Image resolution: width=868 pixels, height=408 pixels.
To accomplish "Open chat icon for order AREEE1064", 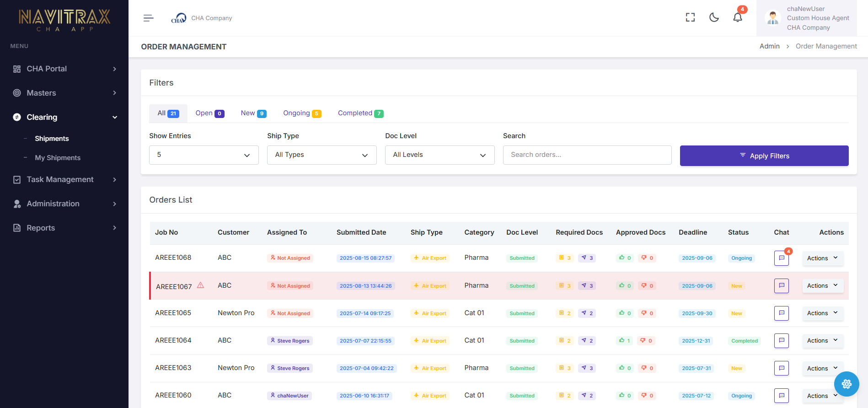I will tap(781, 341).
